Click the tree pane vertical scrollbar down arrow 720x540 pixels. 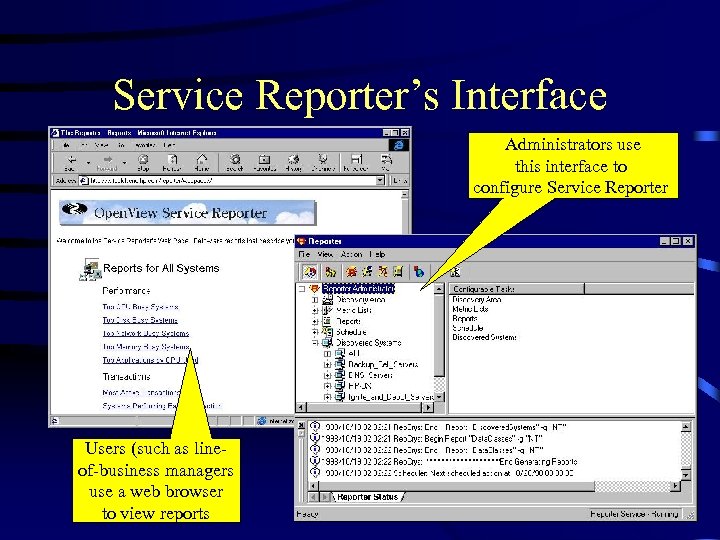coord(439,397)
